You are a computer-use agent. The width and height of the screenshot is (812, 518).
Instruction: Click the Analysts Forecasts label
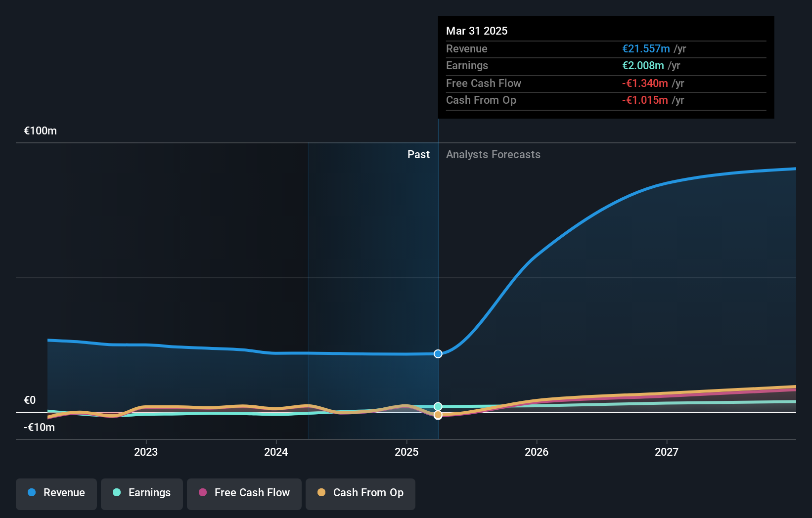pos(493,155)
